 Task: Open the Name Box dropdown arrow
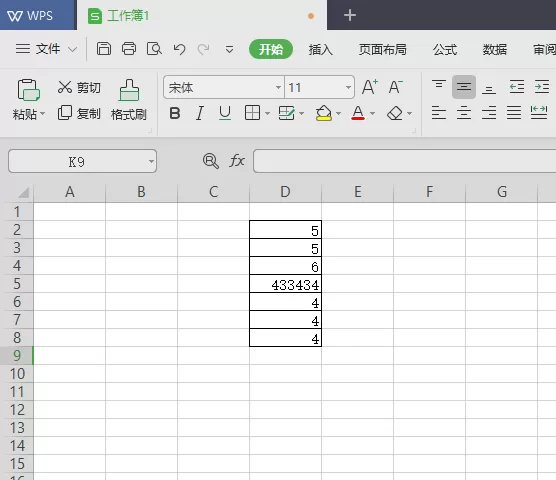[x=151, y=162]
